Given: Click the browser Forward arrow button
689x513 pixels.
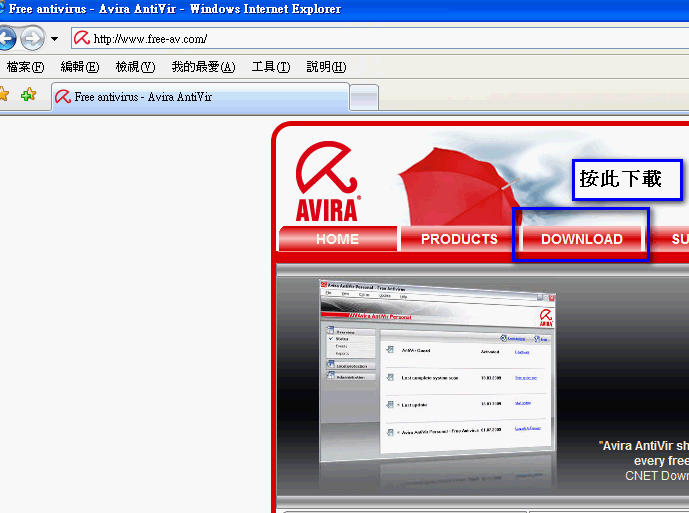Looking at the screenshot, I should click(x=33, y=39).
